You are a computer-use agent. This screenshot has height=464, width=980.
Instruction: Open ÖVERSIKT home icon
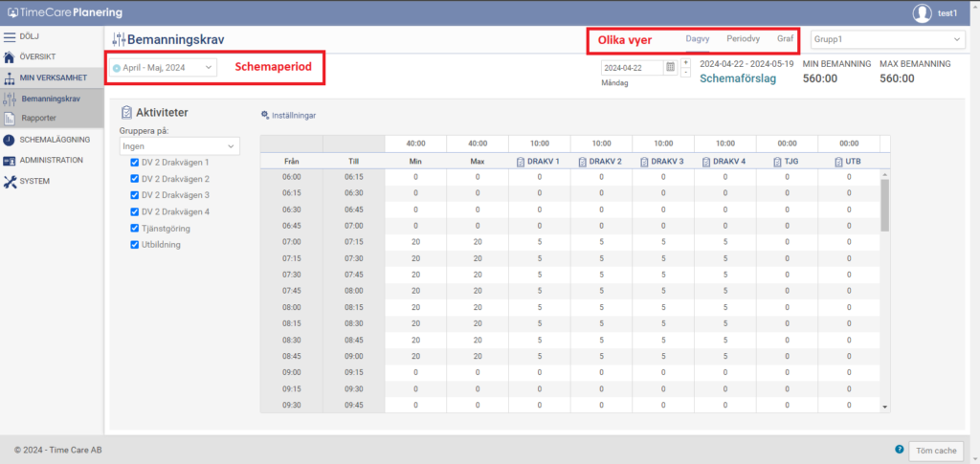click(x=10, y=57)
